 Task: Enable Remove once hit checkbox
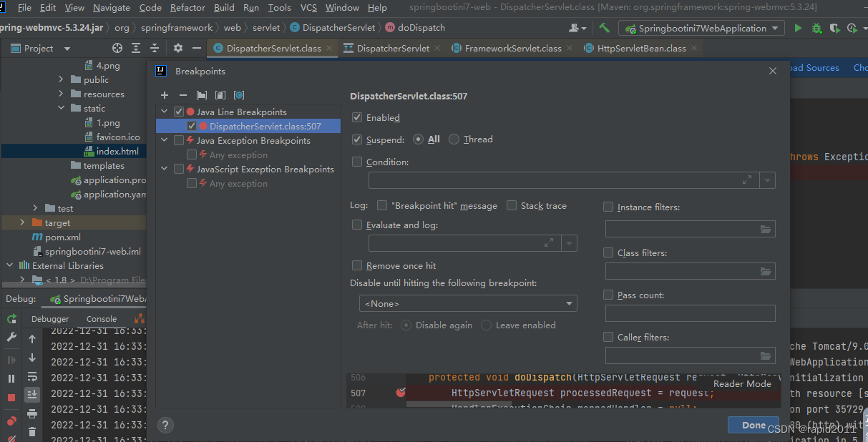[x=357, y=265]
